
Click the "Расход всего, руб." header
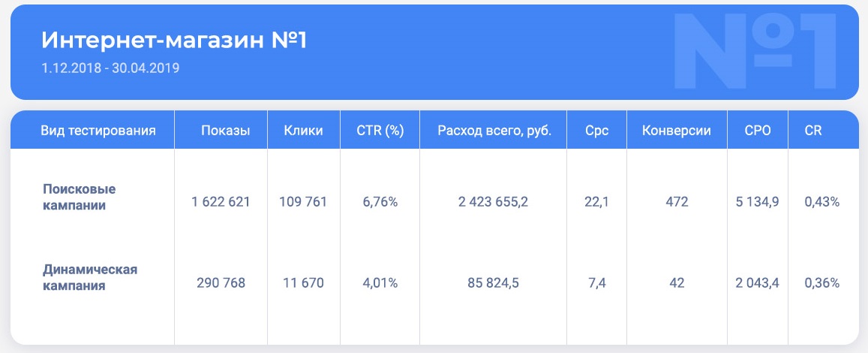pos(494,131)
